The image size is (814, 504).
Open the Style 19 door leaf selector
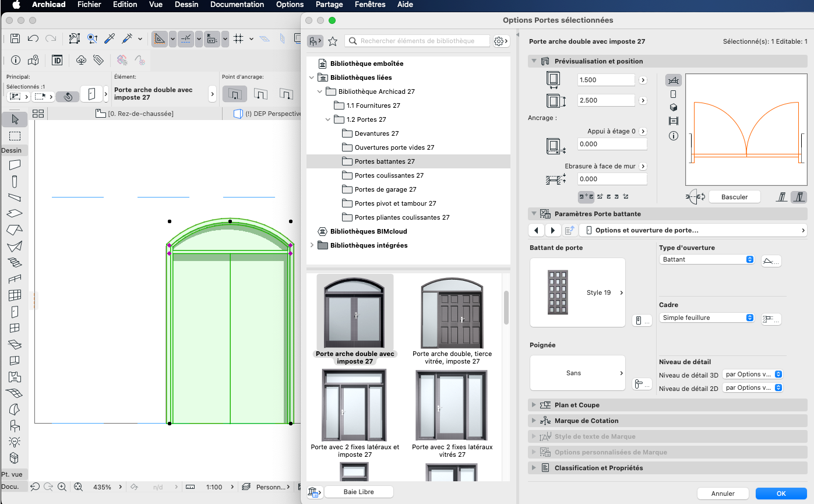[x=577, y=292]
